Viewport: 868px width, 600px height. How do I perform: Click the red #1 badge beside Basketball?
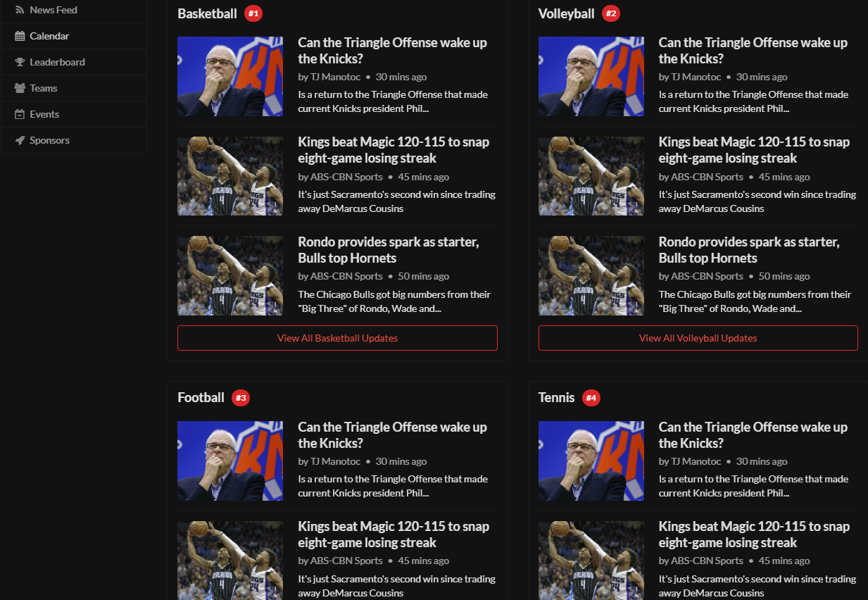click(253, 13)
